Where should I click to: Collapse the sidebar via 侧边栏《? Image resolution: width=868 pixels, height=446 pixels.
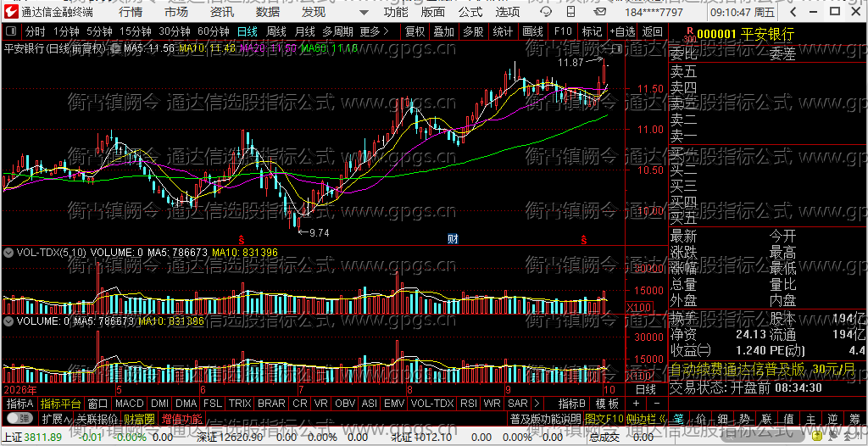(645, 417)
